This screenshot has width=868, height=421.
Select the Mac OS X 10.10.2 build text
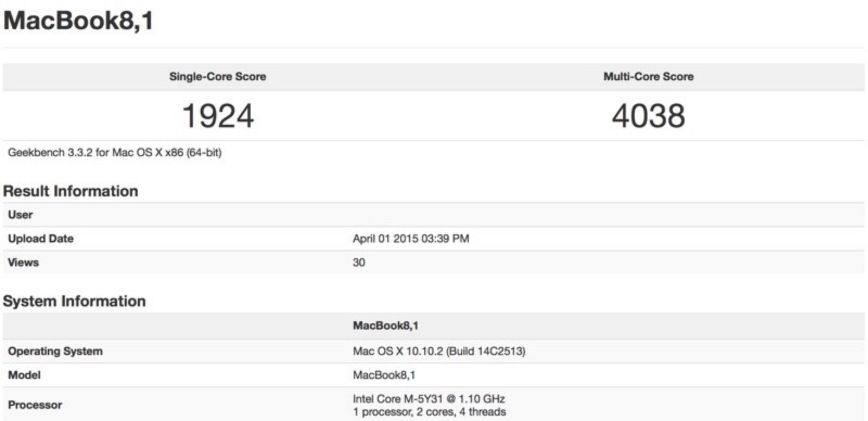[x=439, y=351]
